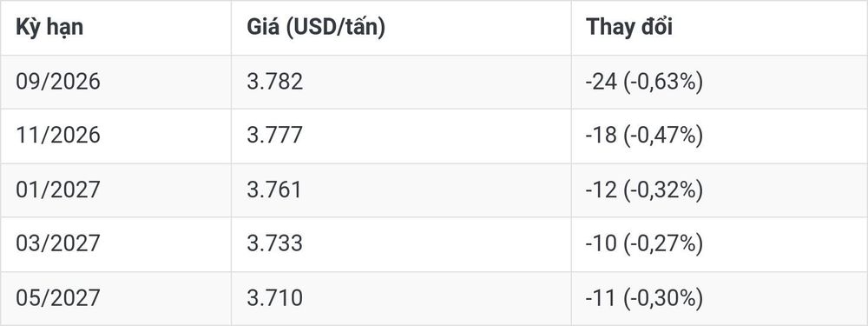The height and width of the screenshot is (326, 868).
Task: Select the 03/2027 contract cell
Action: [58, 243]
